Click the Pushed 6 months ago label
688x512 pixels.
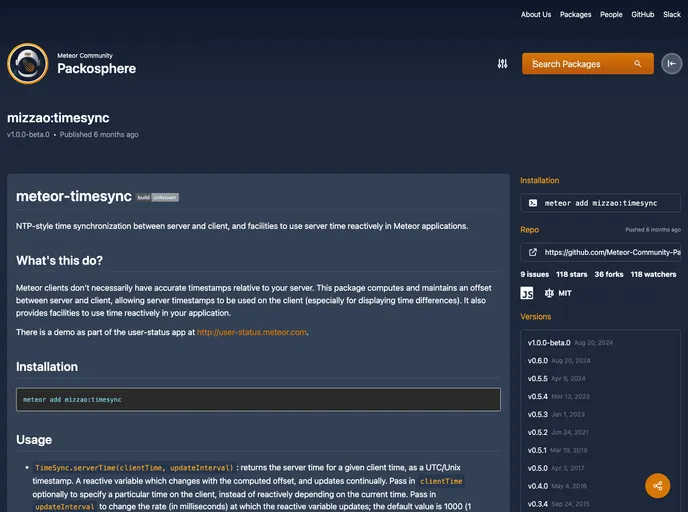653,229
